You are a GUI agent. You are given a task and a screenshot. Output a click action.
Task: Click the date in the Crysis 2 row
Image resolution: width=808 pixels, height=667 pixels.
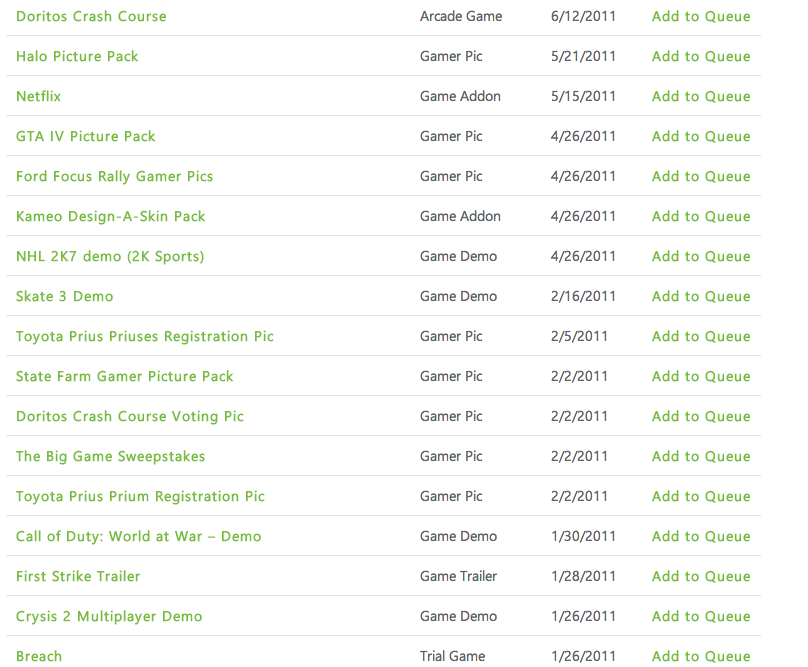pos(583,616)
